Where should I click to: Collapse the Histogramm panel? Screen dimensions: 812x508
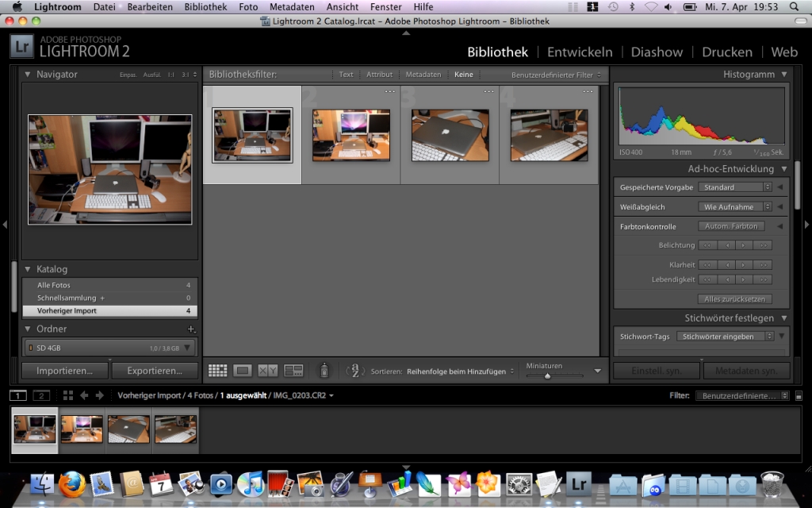[784, 74]
